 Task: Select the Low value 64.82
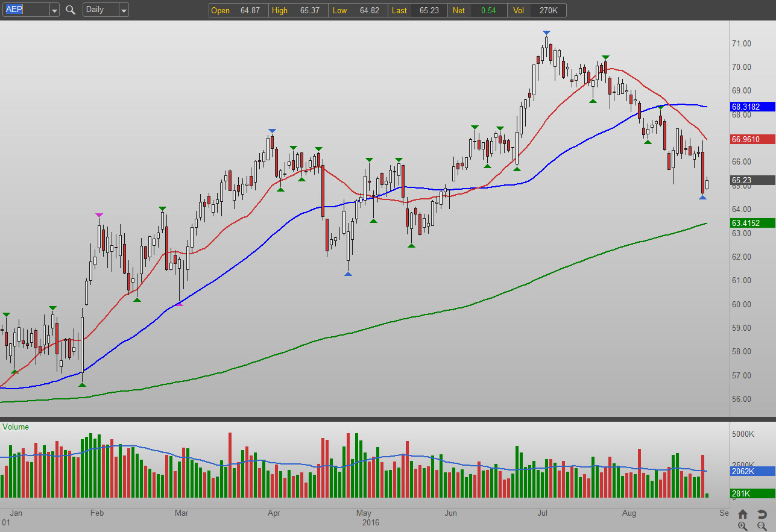[x=370, y=10]
